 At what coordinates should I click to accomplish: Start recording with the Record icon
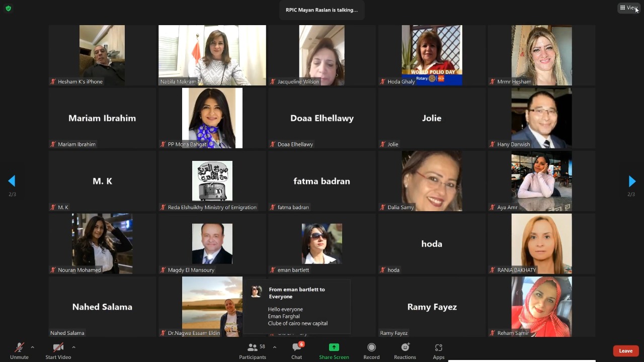pyautogui.click(x=371, y=350)
